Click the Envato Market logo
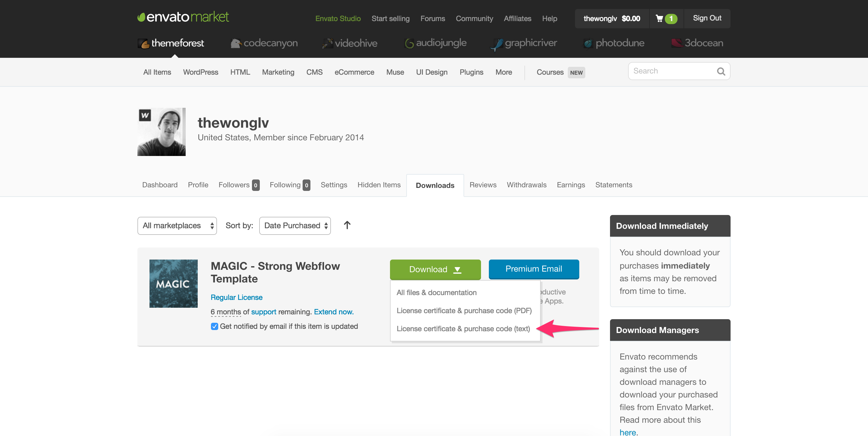The width and height of the screenshot is (868, 436). pos(183,17)
